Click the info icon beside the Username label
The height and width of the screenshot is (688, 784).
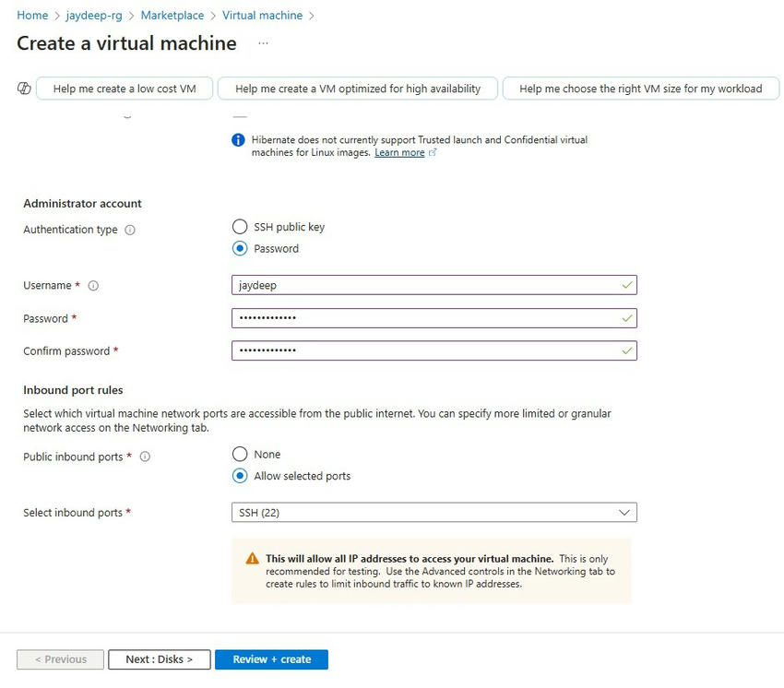click(92, 286)
